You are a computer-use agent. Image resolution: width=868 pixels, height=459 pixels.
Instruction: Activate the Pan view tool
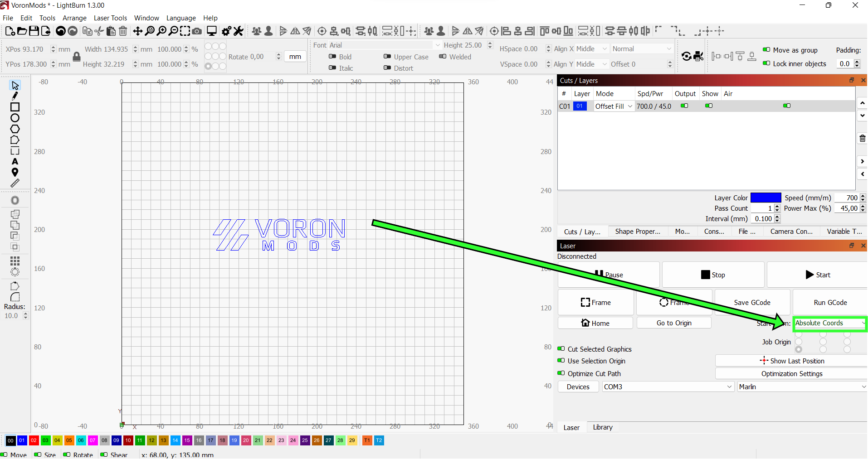(137, 31)
